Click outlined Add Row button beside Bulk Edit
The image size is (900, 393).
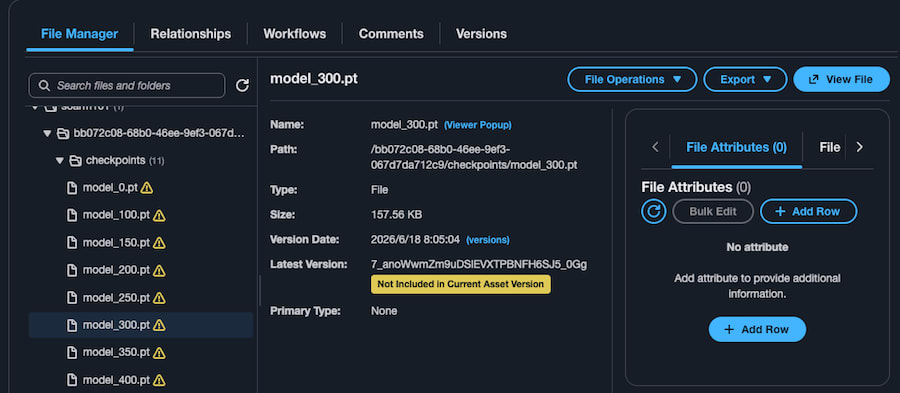pyautogui.click(x=808, y=211)
